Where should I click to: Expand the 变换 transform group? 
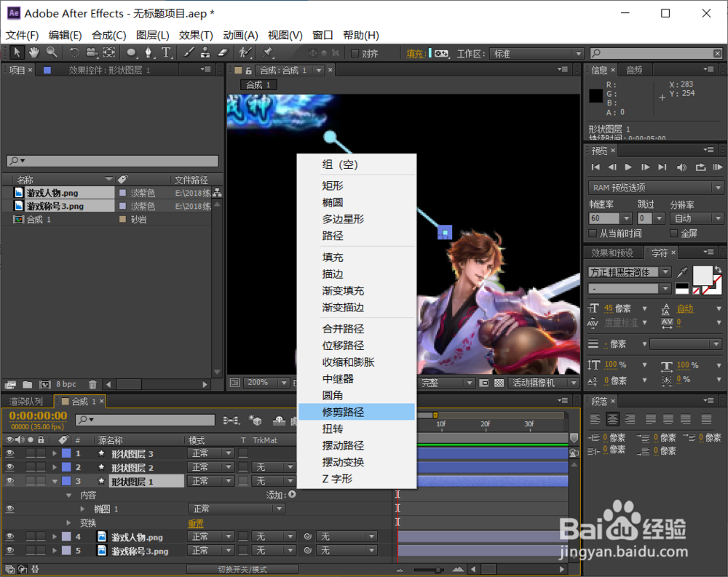[68, 522]
